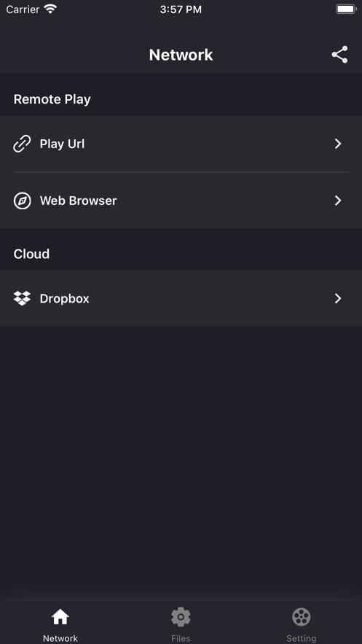Connect to Dropbox text entry
Image resolution: width=362 pixels, height=644 pixels.
tap(64, 298)
